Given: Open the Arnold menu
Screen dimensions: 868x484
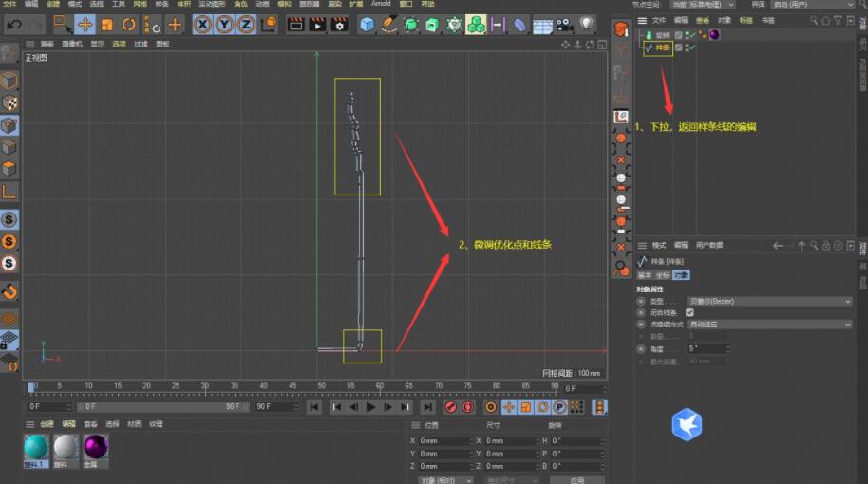Looking at the screenshot, I should point(381,3).
